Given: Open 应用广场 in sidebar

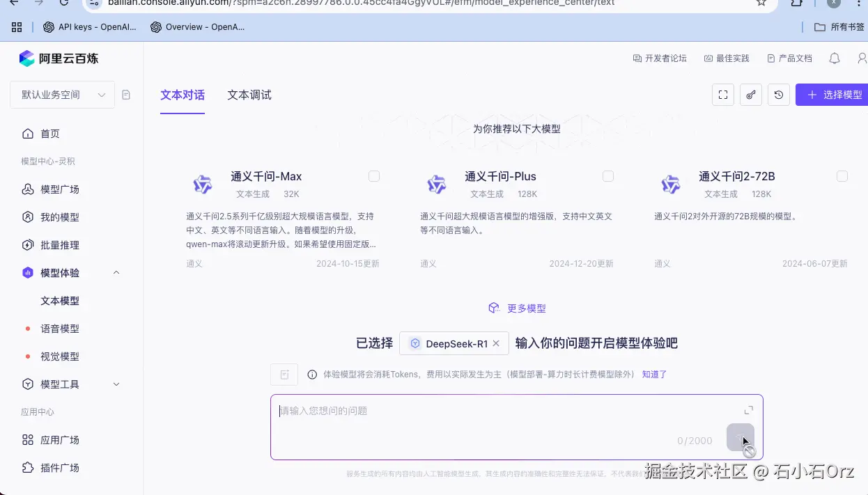Looking at the screenshot, I should pyautogui.click(x=60, y=440).
